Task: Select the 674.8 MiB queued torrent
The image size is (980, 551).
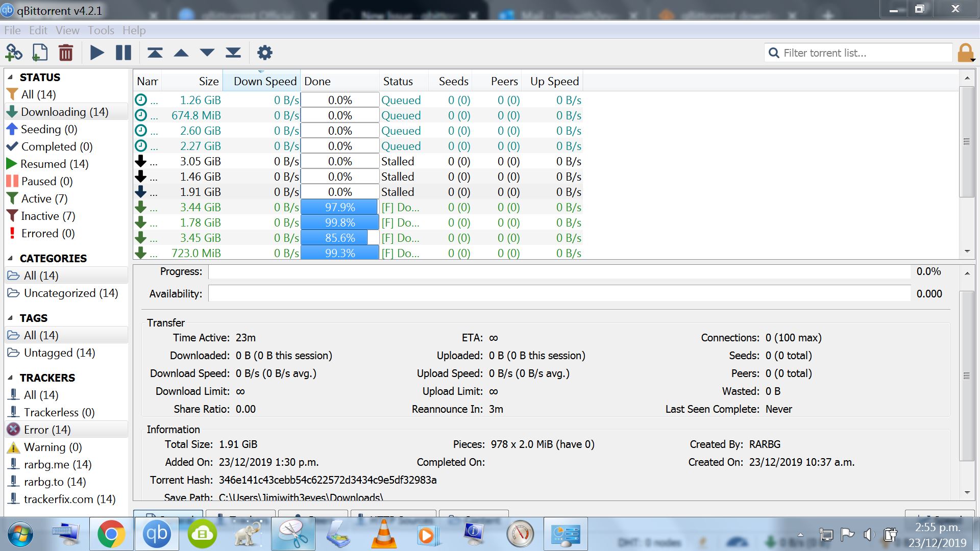Action: point(358,116)
